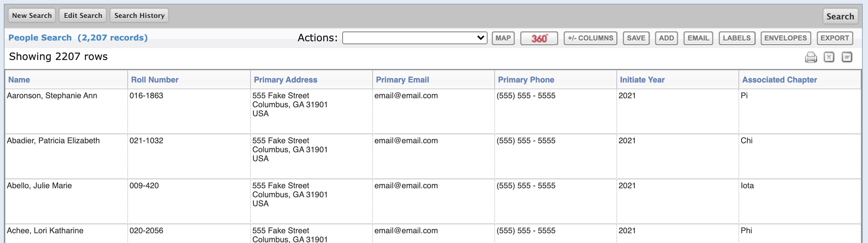Viewport: 868px width, 243px height.
Task: Print the results with the printer icon
Action: pos(811,57)
